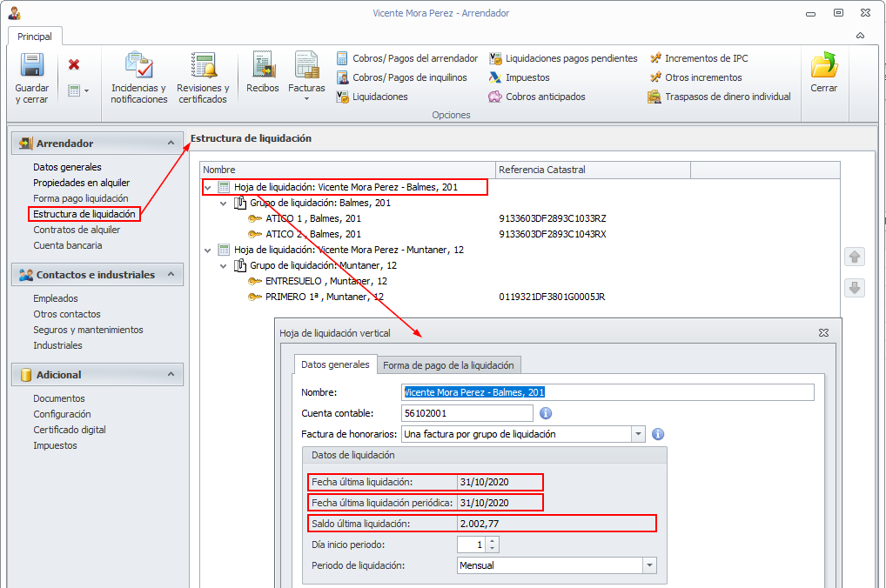The height and width of the screenshot is (588, 886).
Task: Click the Cerrar folder icon
Action: point(823,66)
